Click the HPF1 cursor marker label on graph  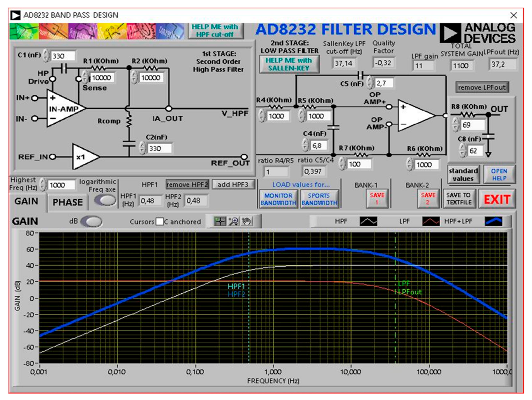(236, 286)
